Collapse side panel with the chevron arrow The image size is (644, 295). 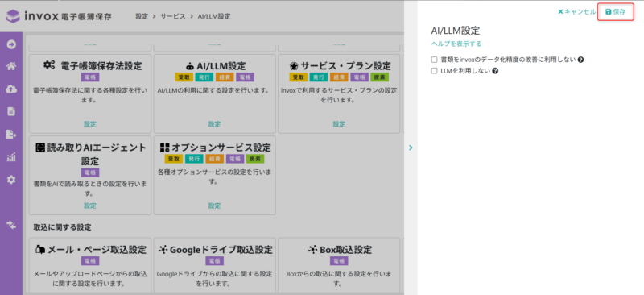click(411, 147)
